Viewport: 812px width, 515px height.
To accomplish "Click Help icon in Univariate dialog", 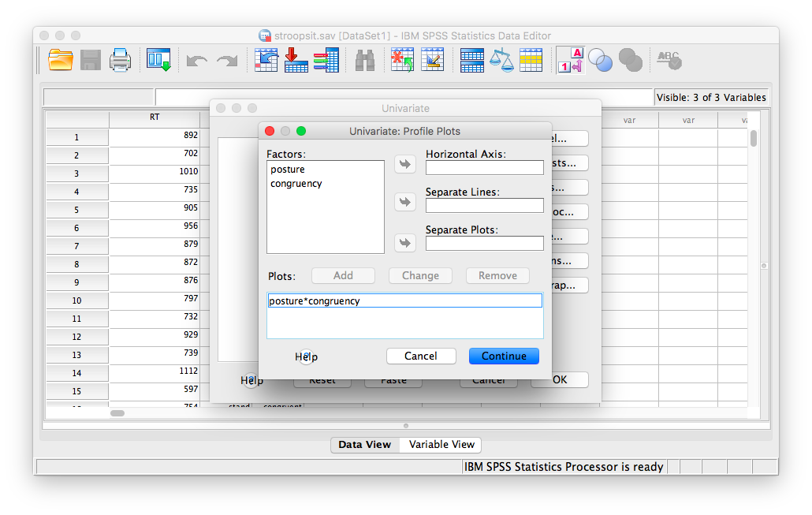I will (251, 380).
